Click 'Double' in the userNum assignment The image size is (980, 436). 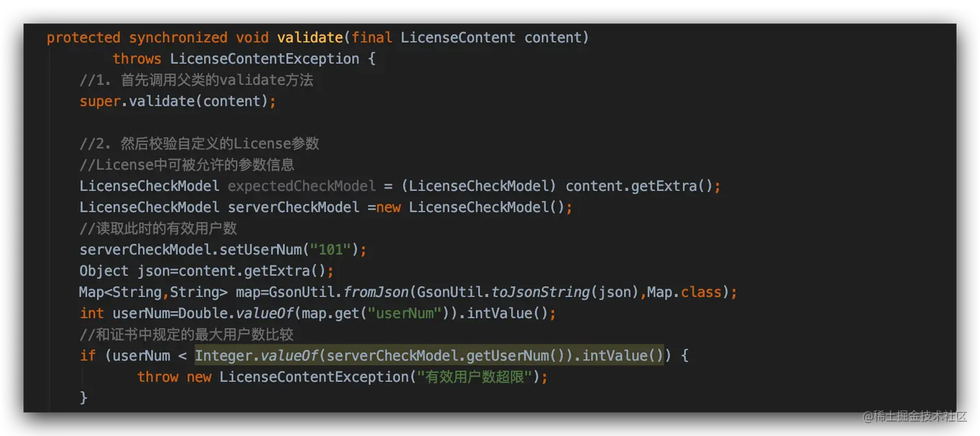(203, 313)
